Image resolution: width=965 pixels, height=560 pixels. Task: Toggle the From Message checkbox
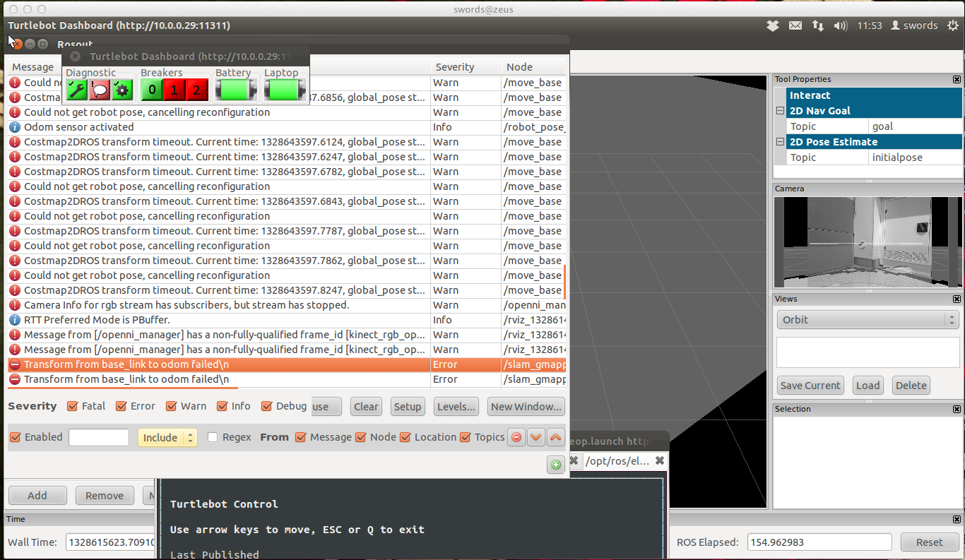pos(301,437)
